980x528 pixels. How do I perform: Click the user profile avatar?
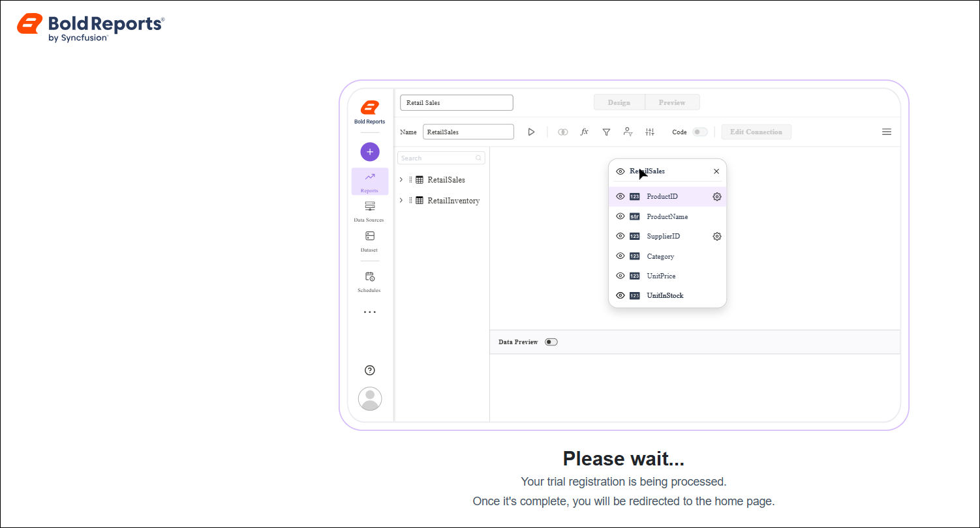[x=370, y=398]
